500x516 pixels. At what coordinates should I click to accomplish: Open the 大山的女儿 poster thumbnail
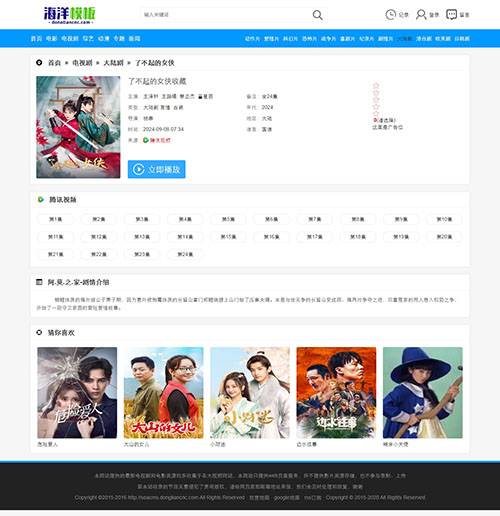(163, 393)
